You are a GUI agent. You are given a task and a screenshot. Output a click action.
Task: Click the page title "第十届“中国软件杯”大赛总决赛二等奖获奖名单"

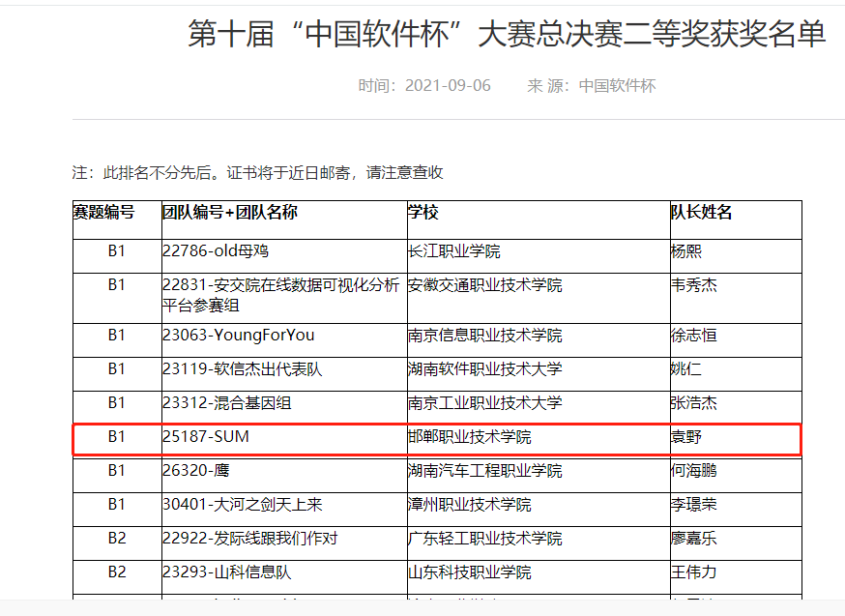tap(507, 34)
